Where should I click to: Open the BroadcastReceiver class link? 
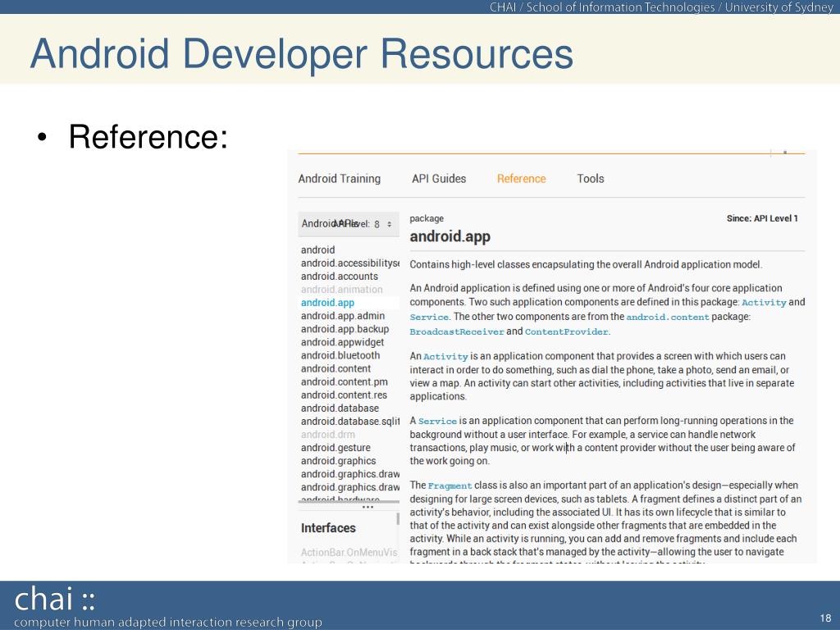[457, 331]
